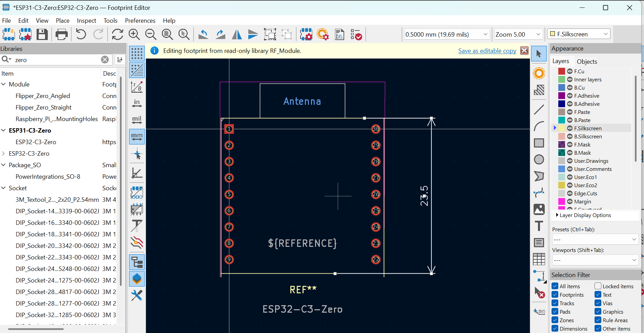Uncheck the Graphics filter checkbox
Screen dimensions: 644x333
[598, 312]
